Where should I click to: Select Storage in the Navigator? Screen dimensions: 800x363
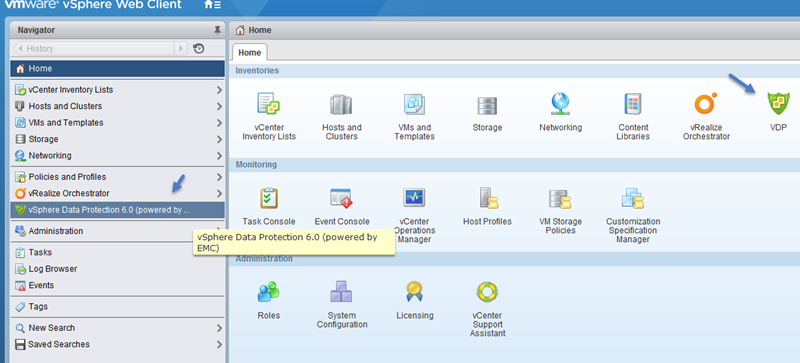(117, 139)
